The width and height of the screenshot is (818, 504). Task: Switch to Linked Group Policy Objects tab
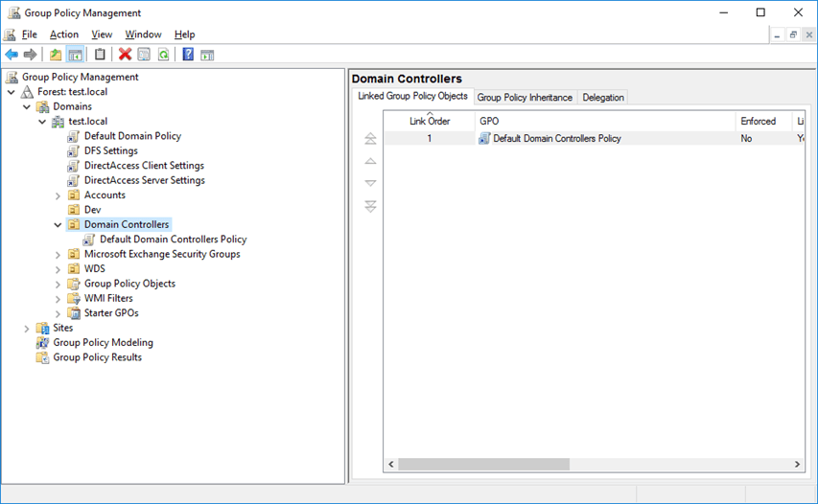point(412,96)
